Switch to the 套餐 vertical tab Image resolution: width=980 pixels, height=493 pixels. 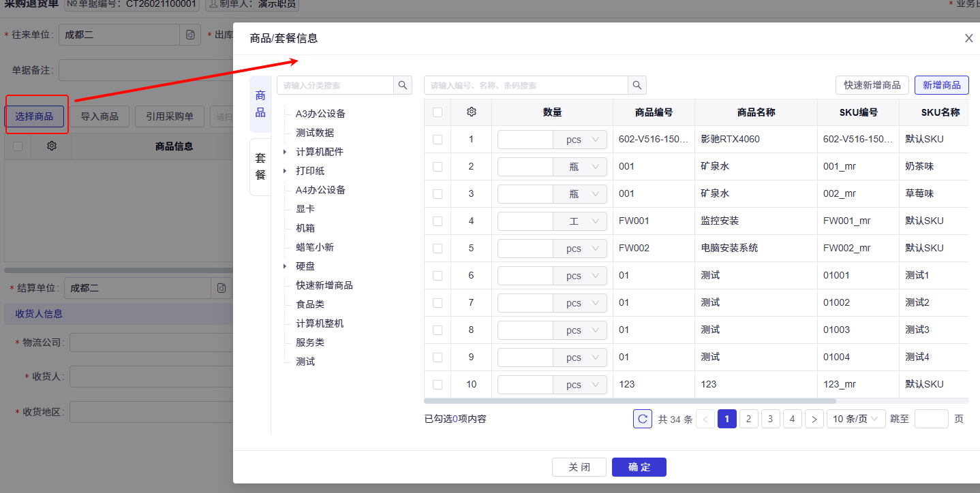[260, 167]
